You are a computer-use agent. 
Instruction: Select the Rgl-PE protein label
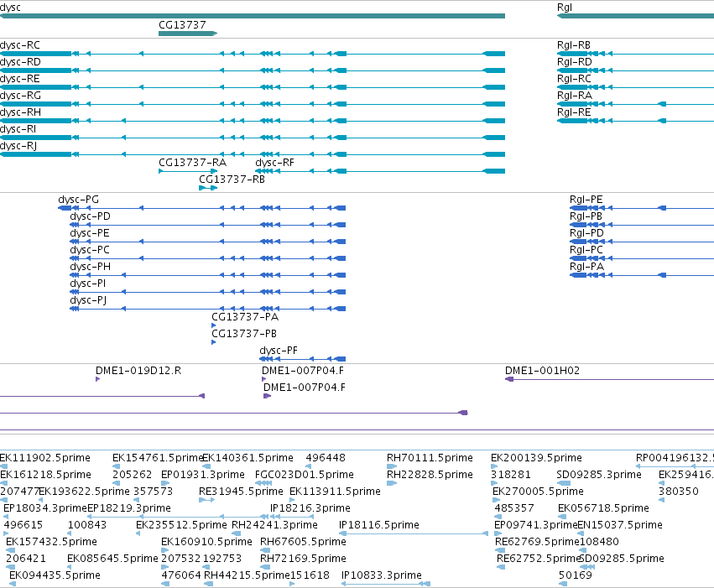(586, 200)
